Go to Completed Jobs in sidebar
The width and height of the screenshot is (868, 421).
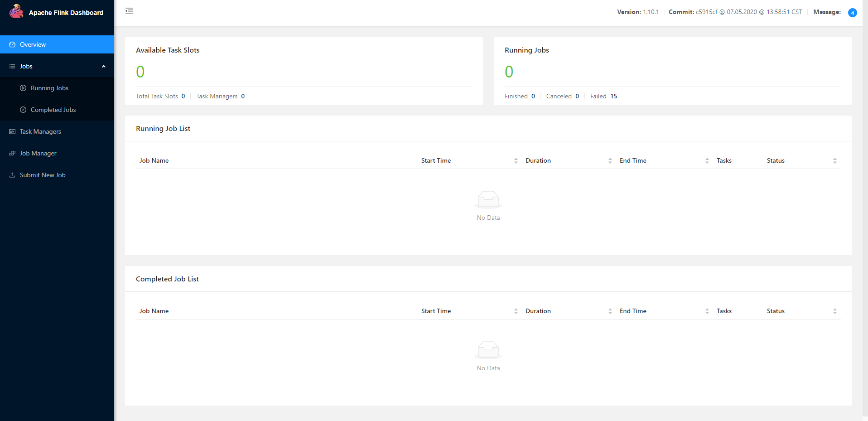pyautogui.click(x=53, y=110)
